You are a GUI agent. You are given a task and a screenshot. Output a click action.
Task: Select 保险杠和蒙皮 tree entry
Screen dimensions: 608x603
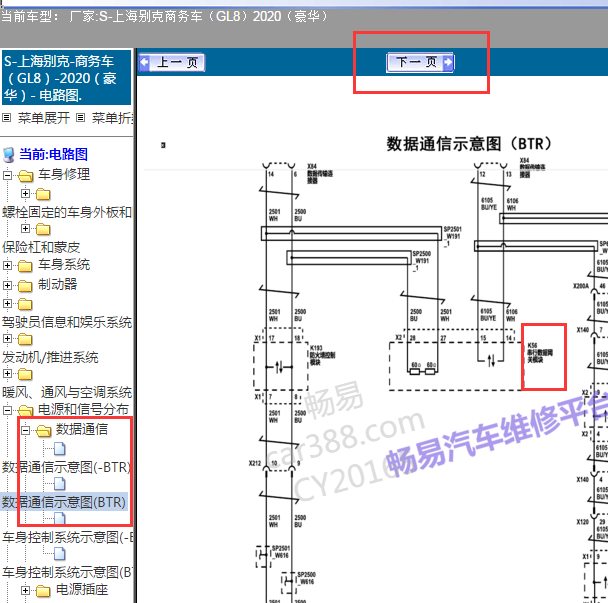click(41, 247)
